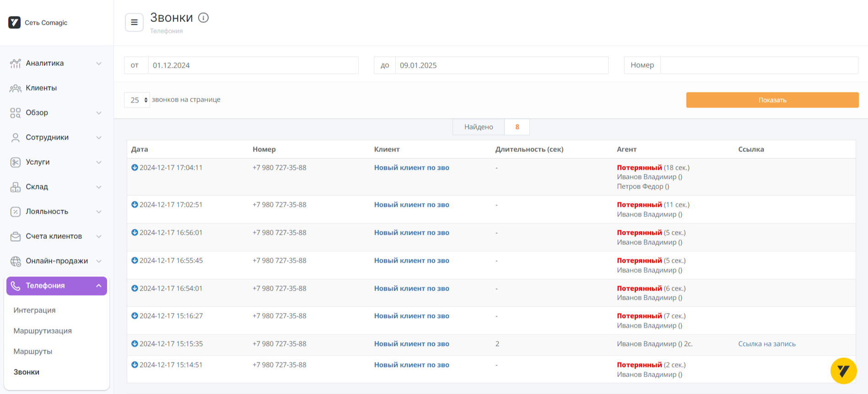Image resolution: width=868 pixels, height=394 pixels.
Task: Click the Comagic logo icon in sidebar
Action: tap(15, 22)
